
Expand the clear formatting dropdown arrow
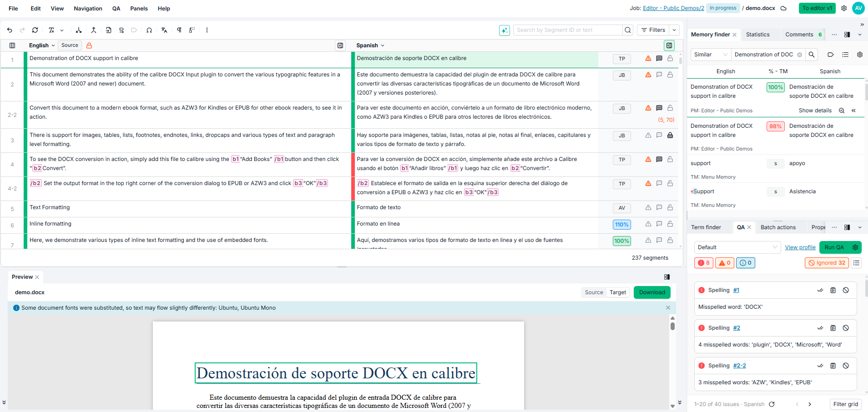(62, 30)
